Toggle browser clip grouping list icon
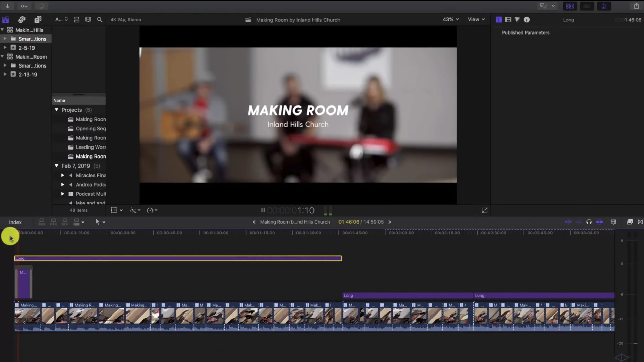The width and height of the screenshot is (644, 362). pos(77,20)
